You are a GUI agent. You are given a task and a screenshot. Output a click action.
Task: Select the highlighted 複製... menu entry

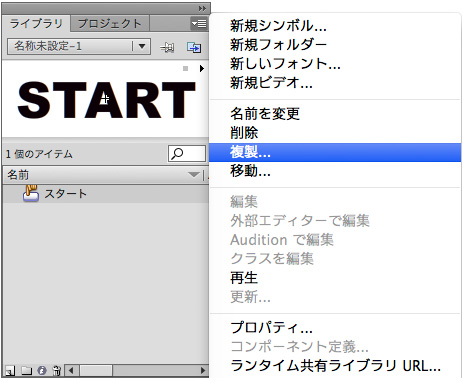pyautogui.click(x=335, y=152)
